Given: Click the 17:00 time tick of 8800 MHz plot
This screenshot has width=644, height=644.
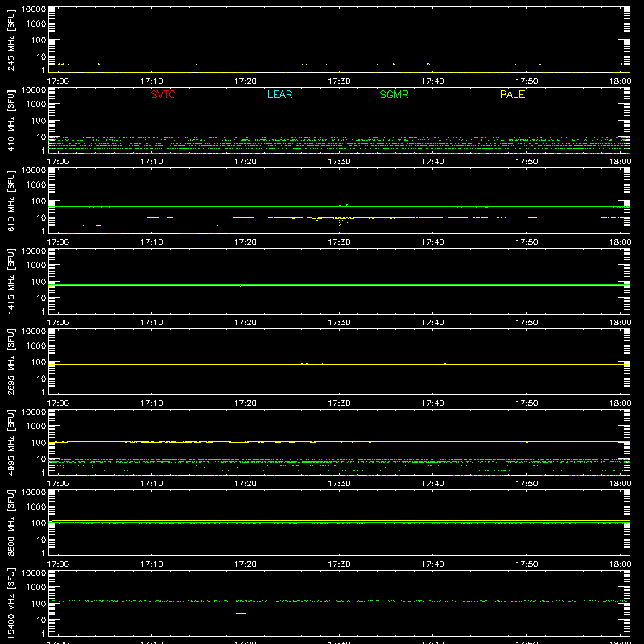Looking at the screenshot, I should tap(58, 564).
